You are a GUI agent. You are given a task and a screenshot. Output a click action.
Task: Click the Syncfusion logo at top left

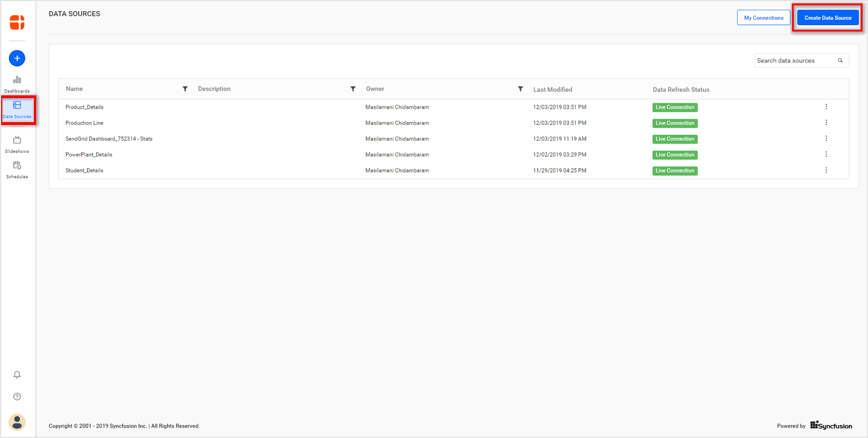[17, 22]
